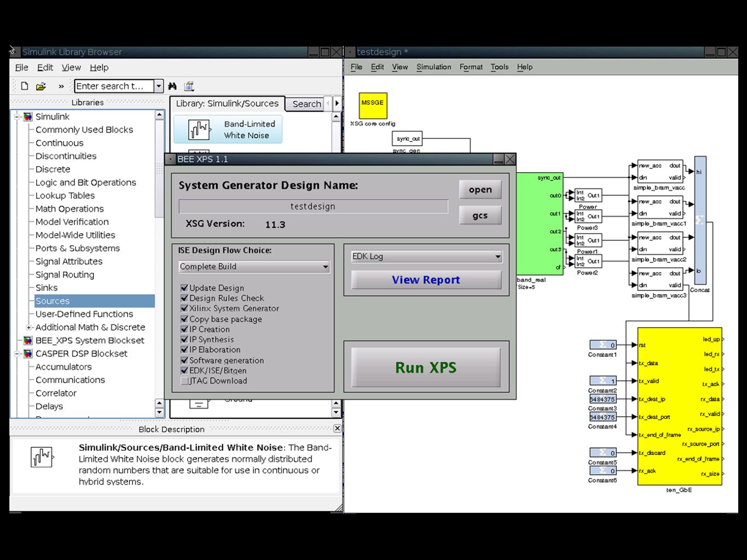Toggle the IP Elaboration checkbox
Screen dimensions: 747x560
coord(184,350)
